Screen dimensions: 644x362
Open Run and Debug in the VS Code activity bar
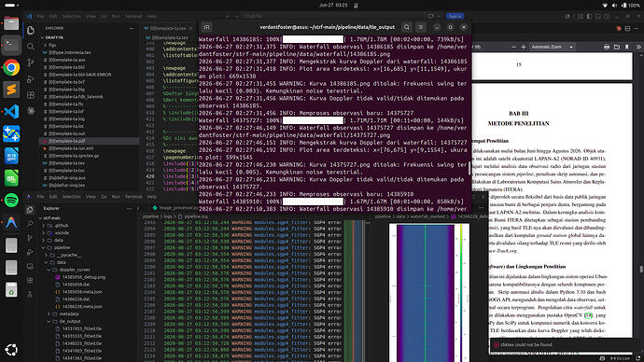[x=31, y=79]
